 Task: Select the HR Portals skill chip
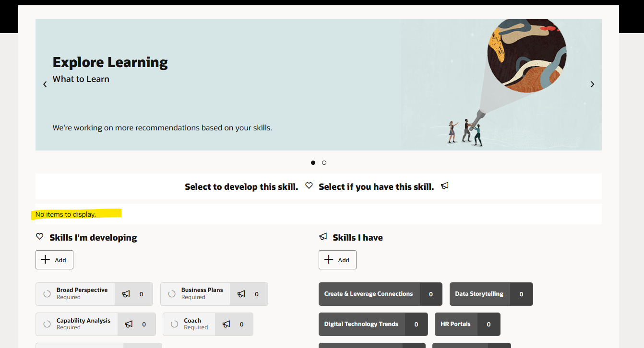(456, 324)
